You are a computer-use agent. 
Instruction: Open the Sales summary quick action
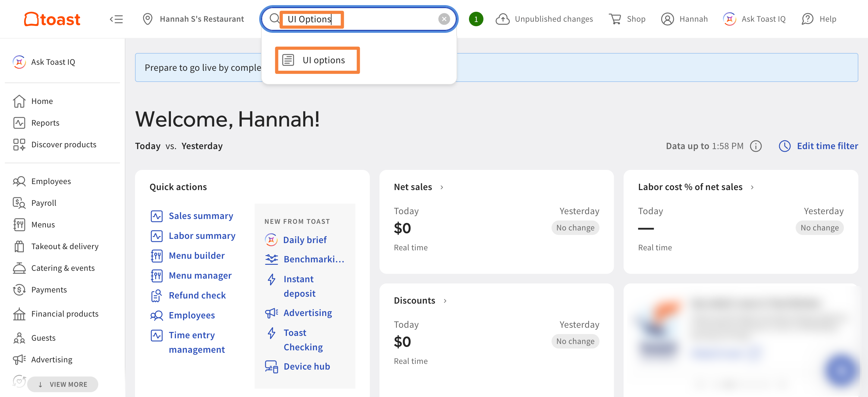coord(201,216)
